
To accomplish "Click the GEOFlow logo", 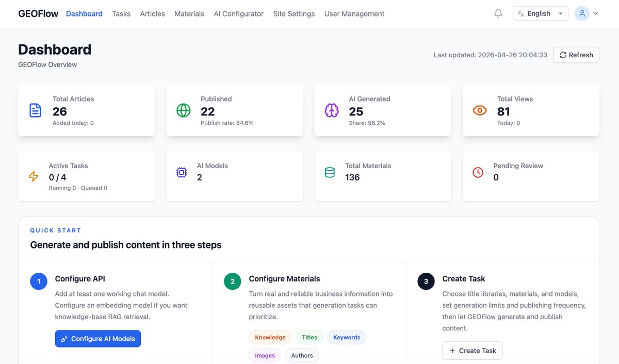I will [x=38, y=14].
